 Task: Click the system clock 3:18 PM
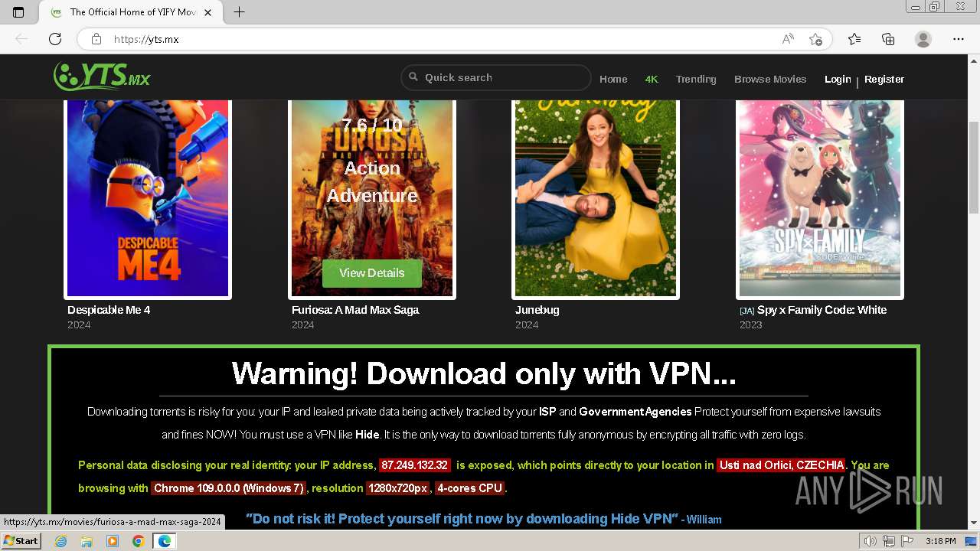click(940, 541)
